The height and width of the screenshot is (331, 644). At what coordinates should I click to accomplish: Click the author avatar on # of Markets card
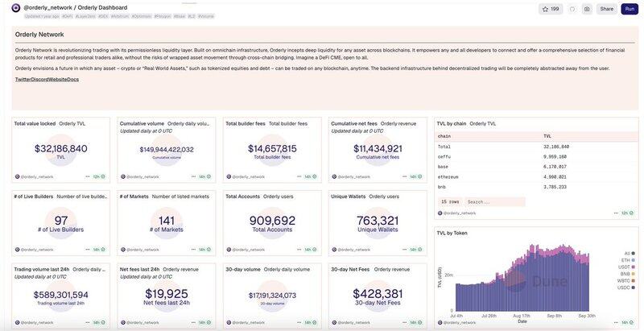click(122, 250)
